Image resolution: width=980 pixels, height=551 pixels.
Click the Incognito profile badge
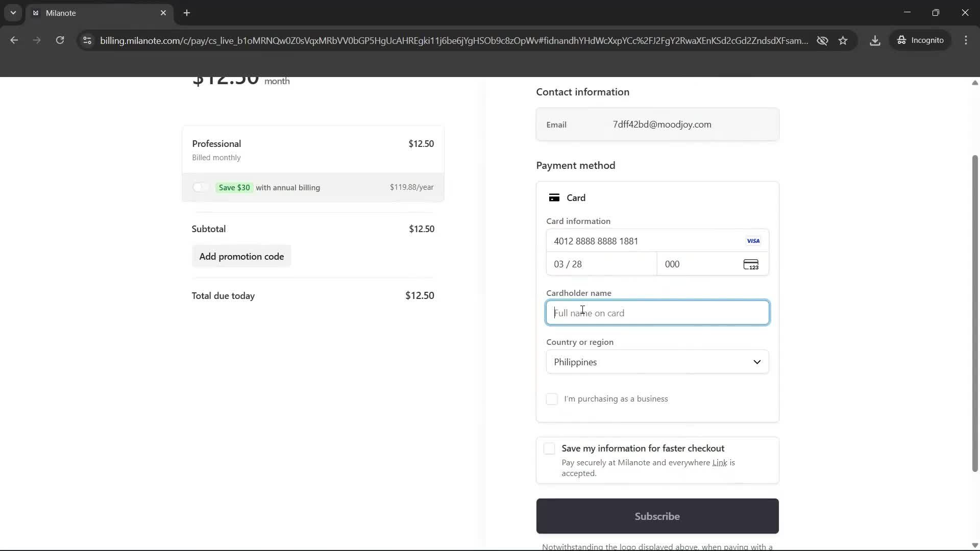click(x=921, y=40)
